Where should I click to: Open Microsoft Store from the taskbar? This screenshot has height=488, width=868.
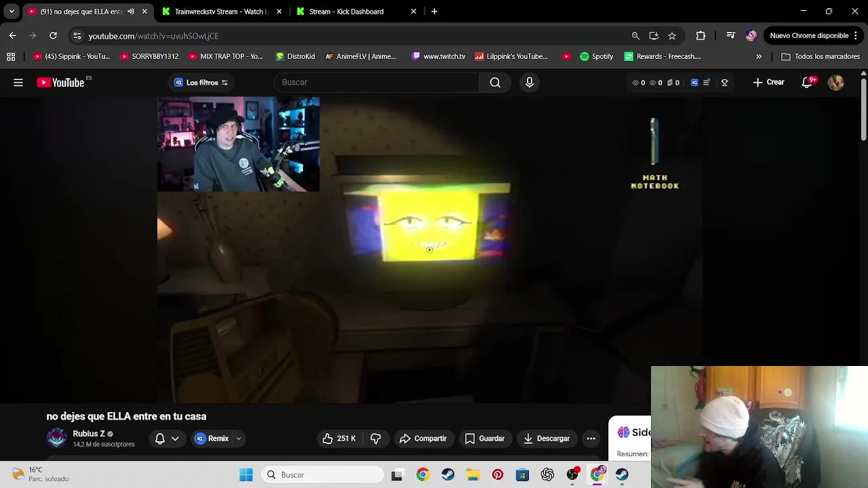(x=522, y=475)
